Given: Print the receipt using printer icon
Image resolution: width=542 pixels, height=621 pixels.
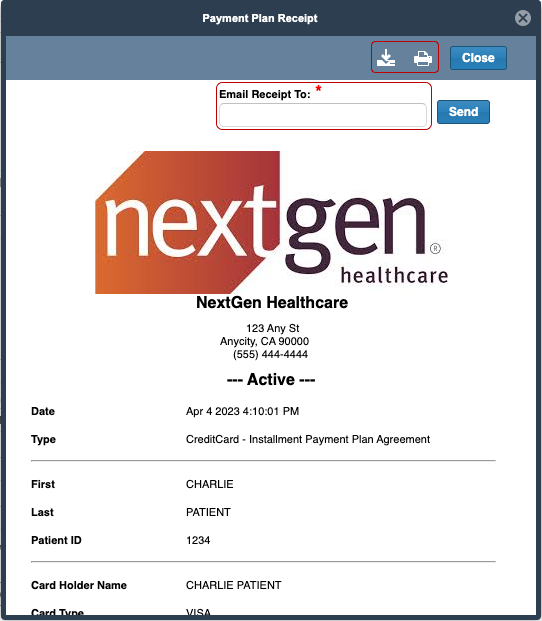Looking at the screenshot, I should (423, 58).
